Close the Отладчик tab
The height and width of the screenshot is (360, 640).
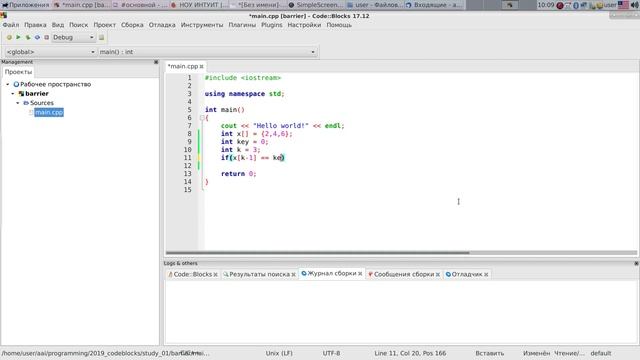point(486,275)
